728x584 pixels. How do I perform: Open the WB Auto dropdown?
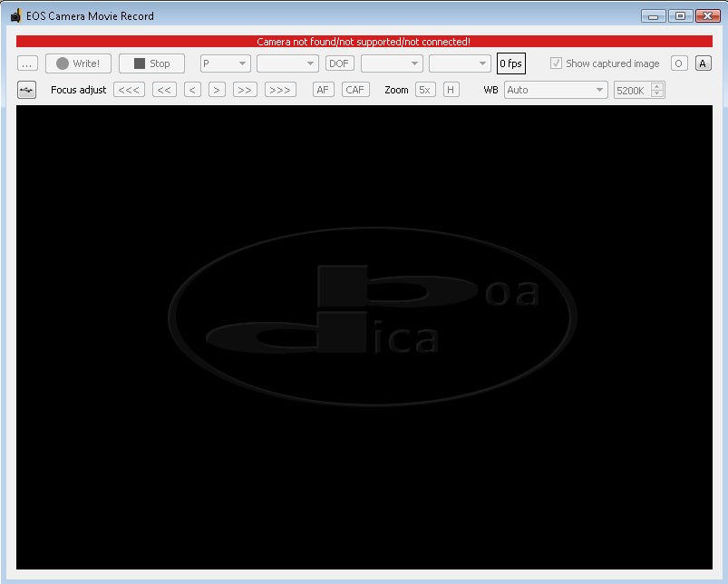point(556,90)
